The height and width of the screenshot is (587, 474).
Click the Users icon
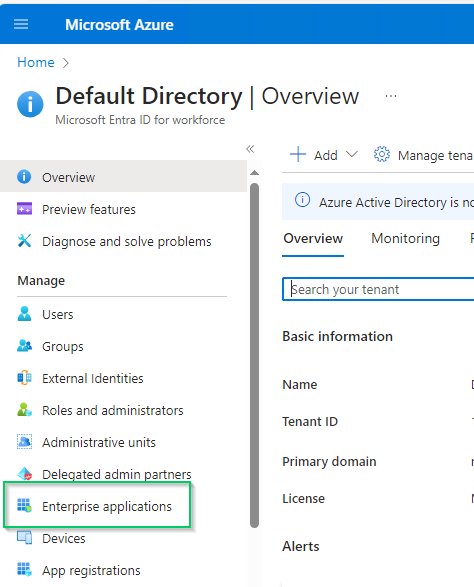tap(24, 314)
